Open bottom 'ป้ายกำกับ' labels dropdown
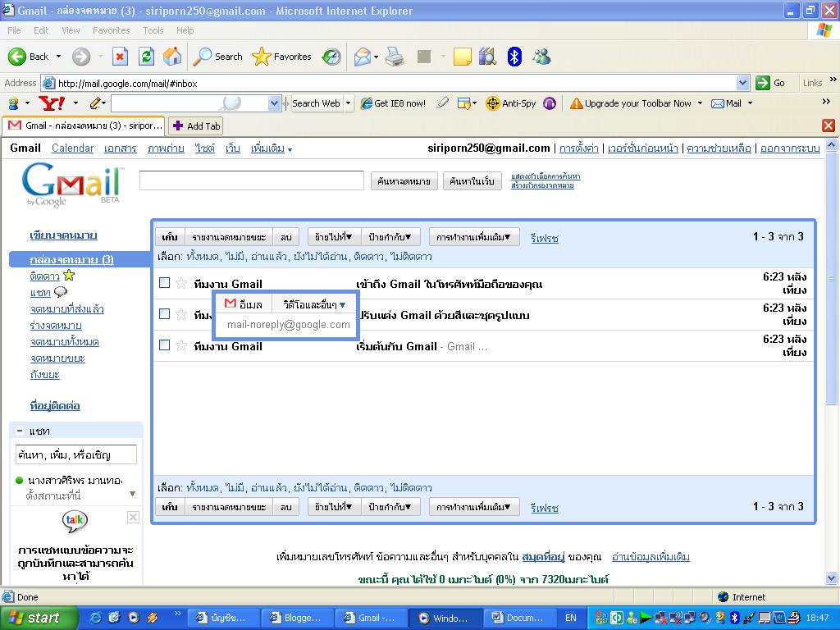Screen dimensions: 840x630 click(390, 507)
